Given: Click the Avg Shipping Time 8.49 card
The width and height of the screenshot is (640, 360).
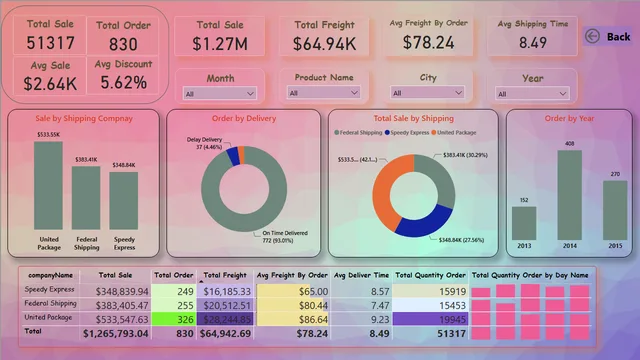Looking at the screenshot, I should tap(533, 36).
